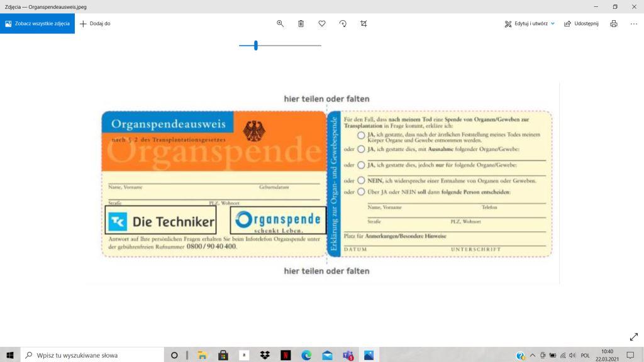644x362 pixels.
Task: Click the zoom magnifier icon
Action: pyautogui.click(x=280, y=23)
